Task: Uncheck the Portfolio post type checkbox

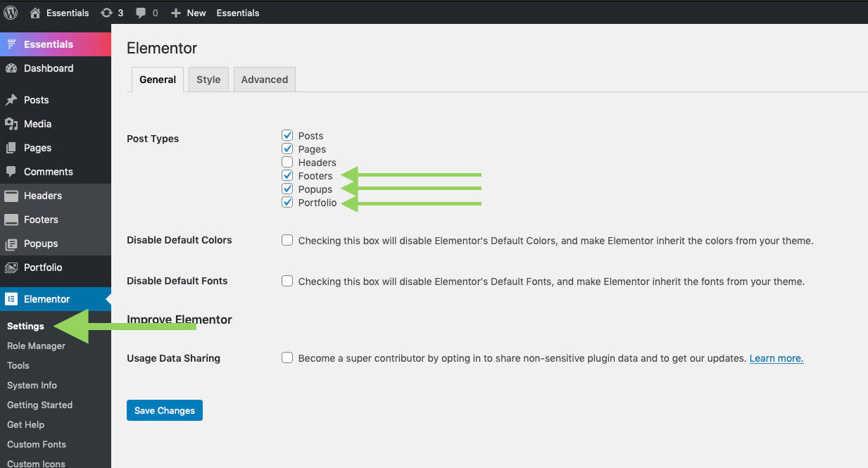Action: 287,203
